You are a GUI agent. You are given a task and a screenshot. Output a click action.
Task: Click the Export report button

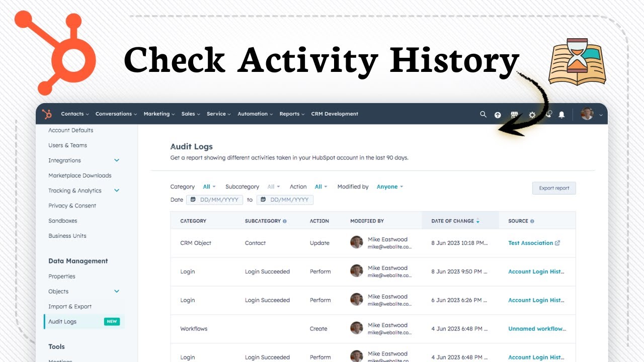click(x=554, y=188)
